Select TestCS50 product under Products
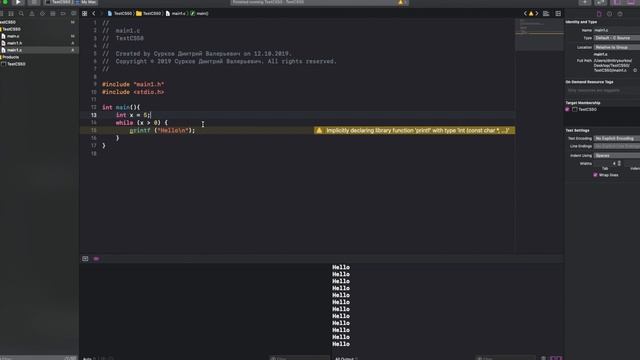 point(16,64)
